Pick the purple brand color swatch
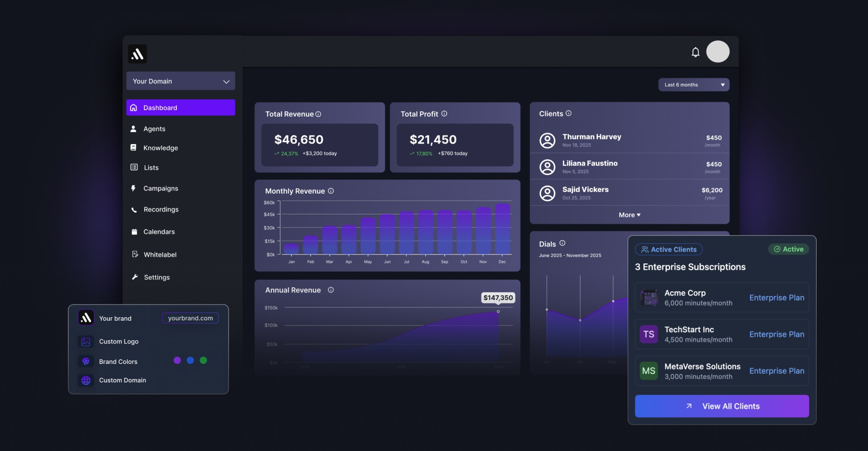This screenshot has width=868, height=451. click(x=177, y=361)
